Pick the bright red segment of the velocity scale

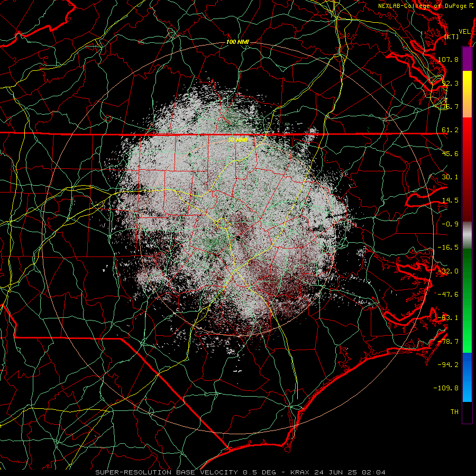[x=467, y=170]
